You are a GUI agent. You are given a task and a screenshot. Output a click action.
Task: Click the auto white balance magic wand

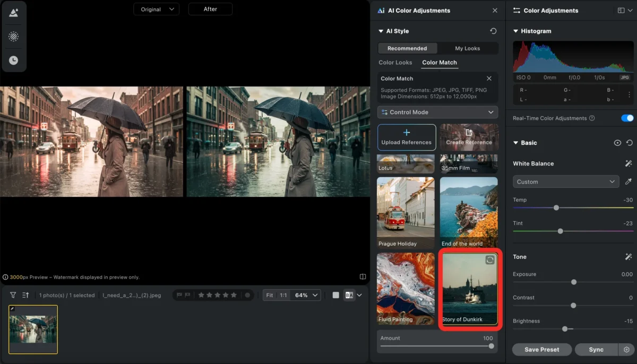[629, 164]
